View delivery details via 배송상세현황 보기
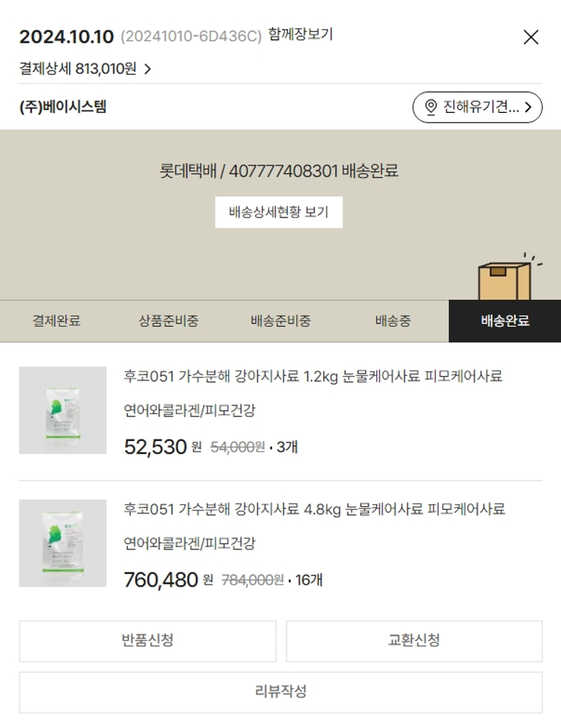The width and height of the screenshot is (561, 728). coord(278,212)
